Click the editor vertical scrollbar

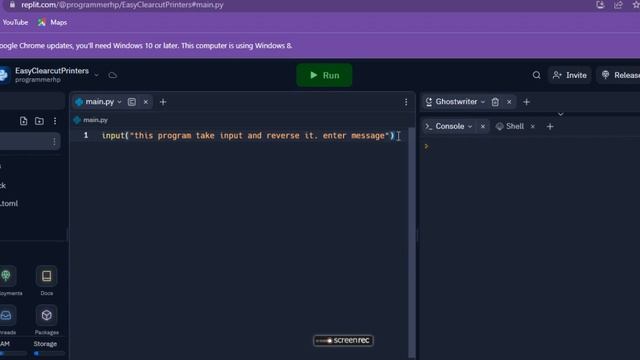[x=412, y=243]
